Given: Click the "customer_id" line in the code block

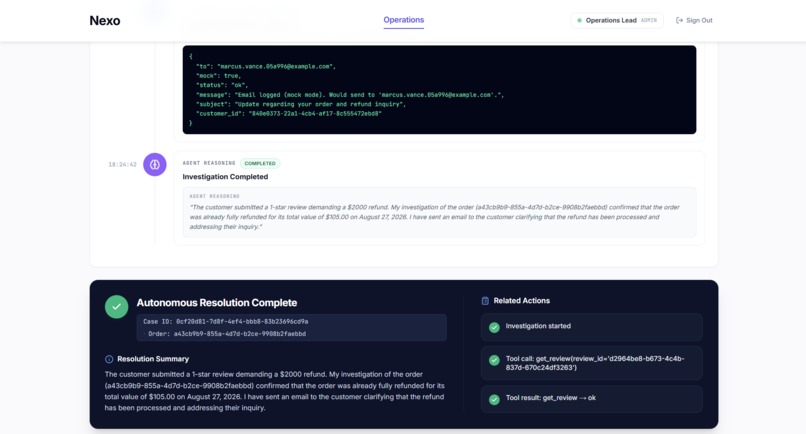Looking at the screenshot, I should (x=289, y=114).
